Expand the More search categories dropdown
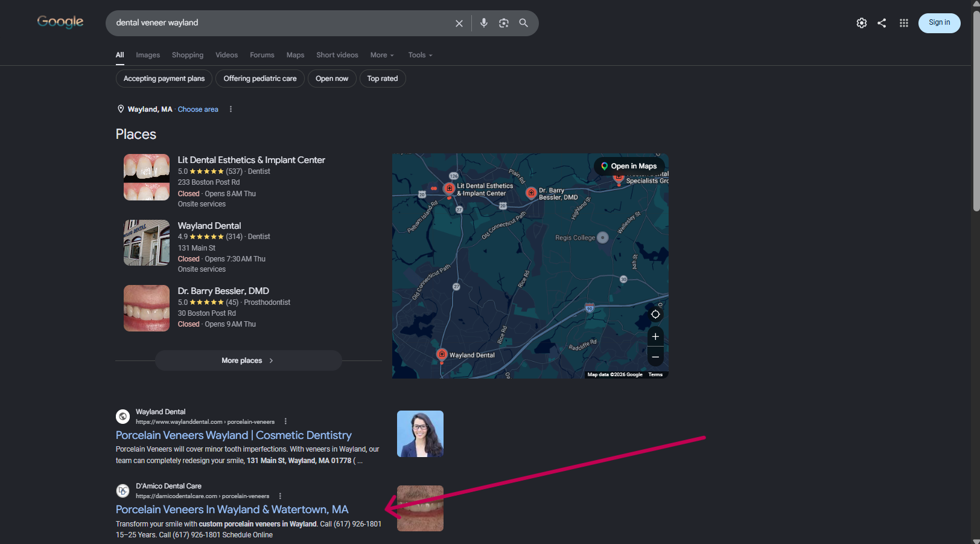 coord(382,55)
